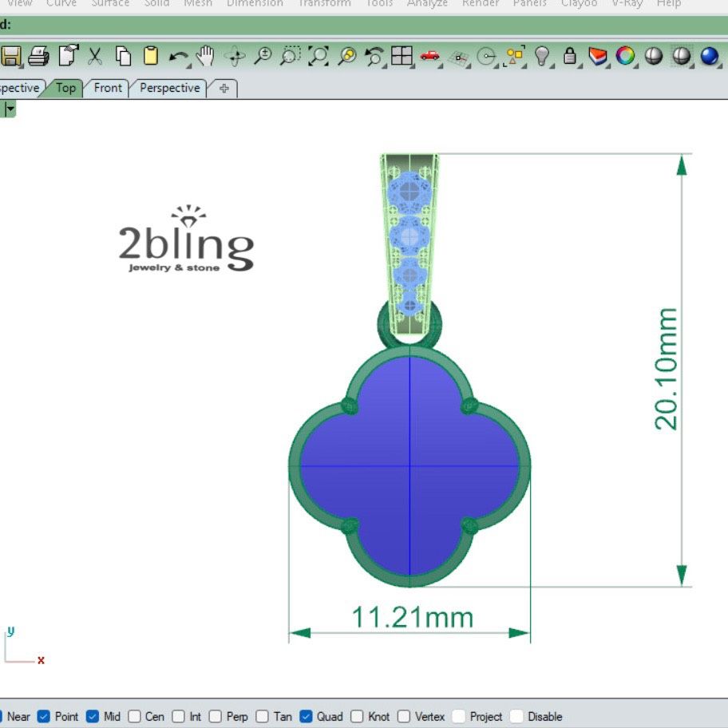This screenshot has height=728, width=728.
Task: Uncheck the Quad osnap checkbox
Action: [307, 717]
